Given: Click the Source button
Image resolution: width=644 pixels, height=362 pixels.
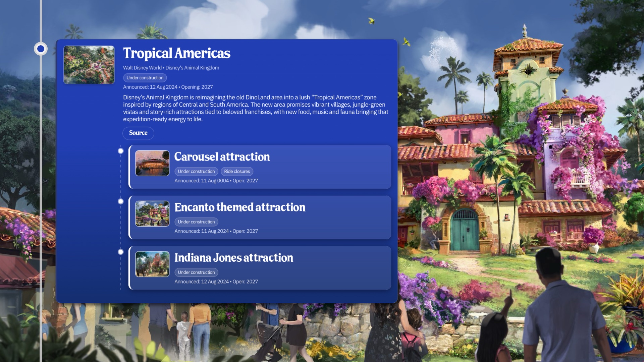Looking at the screenshot, I should pos(138,133).
